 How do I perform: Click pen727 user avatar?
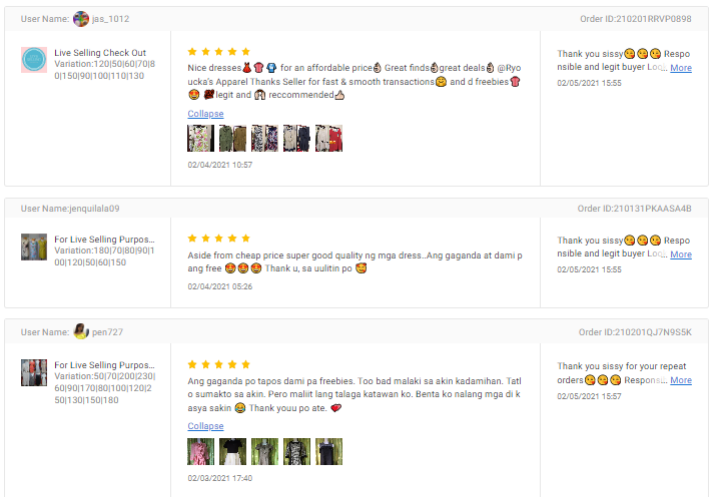pyautogui.click(x=81, y=332)
